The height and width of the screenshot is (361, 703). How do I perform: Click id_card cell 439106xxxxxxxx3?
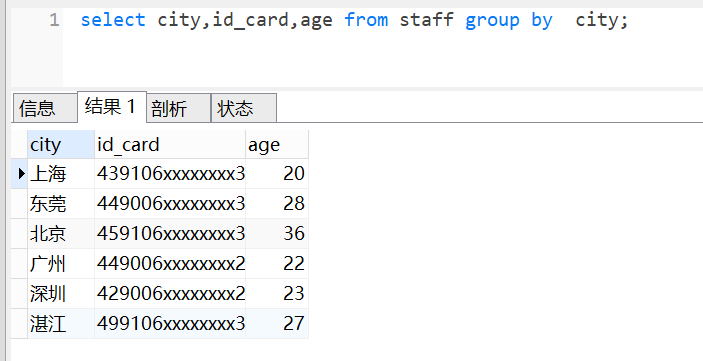[x=170, y=174]
